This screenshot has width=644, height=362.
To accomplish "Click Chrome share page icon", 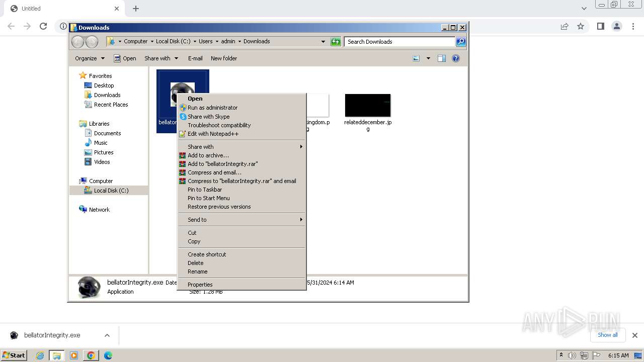I will click(x=565, y=26).
